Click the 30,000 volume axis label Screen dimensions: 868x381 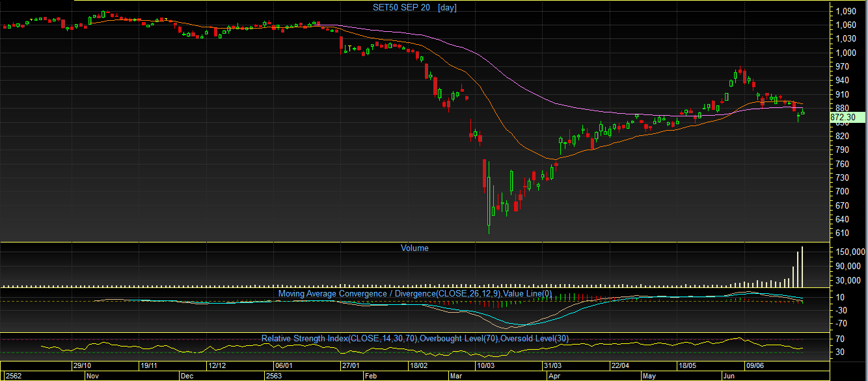(x=848, y=280)
